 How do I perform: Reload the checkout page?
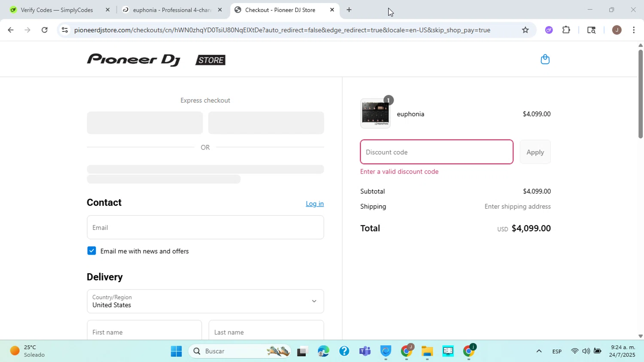45,30
